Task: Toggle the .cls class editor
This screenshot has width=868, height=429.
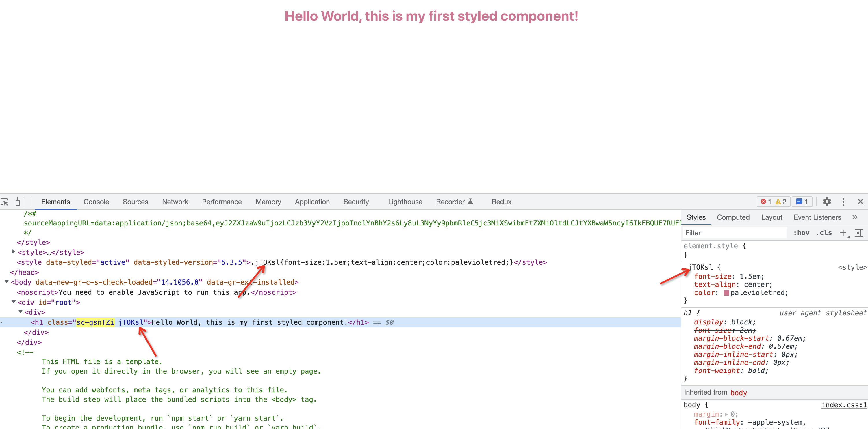Action: pyautogui.click(x=824, y=233)
